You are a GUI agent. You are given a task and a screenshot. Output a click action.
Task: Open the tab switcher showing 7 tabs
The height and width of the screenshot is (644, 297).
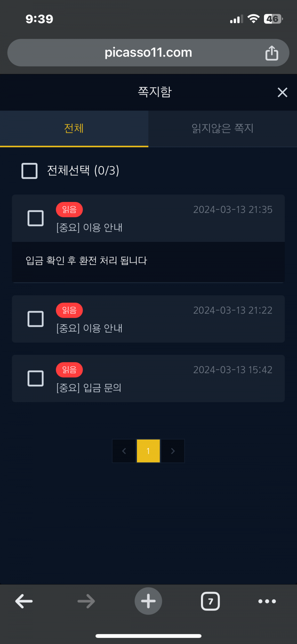point(210,601)
